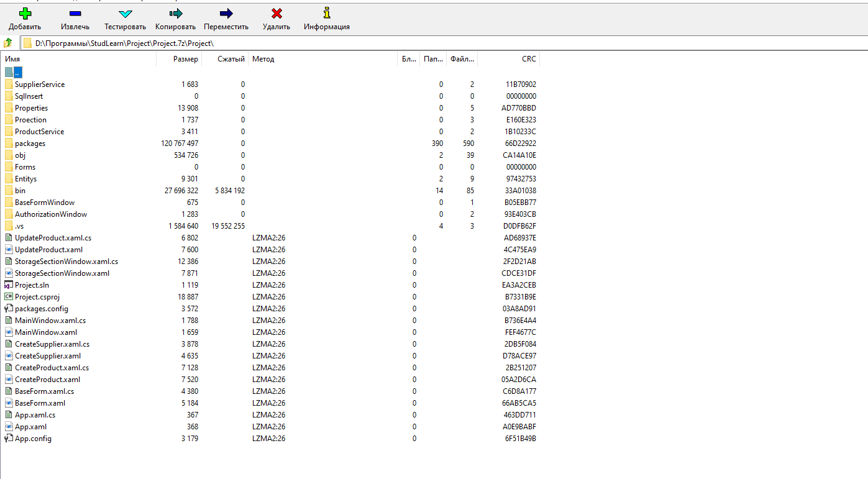Image resolution: width=868 pixels, height=479 pixels.
Task: Click the red X Delete icon
Action: (276, 14)
